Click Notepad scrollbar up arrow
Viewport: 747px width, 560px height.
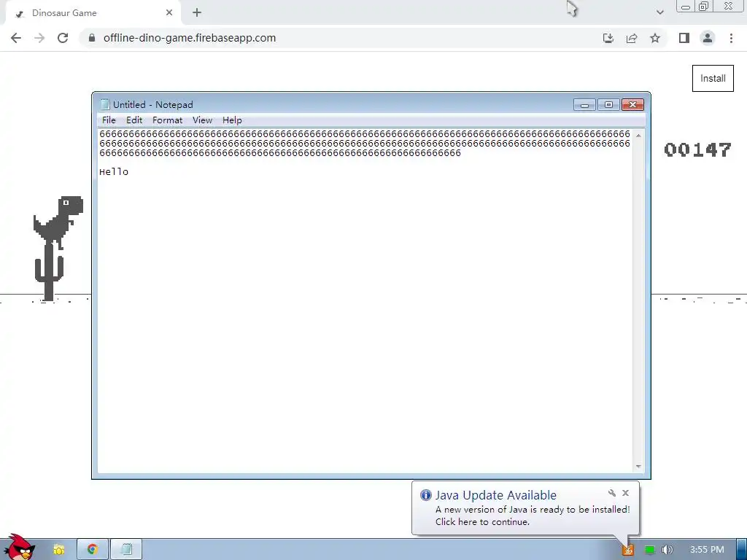638,136
